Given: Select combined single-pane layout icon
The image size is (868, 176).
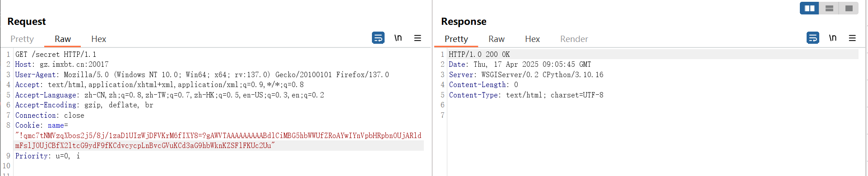Looking at the screenshot, I should 849,8.
